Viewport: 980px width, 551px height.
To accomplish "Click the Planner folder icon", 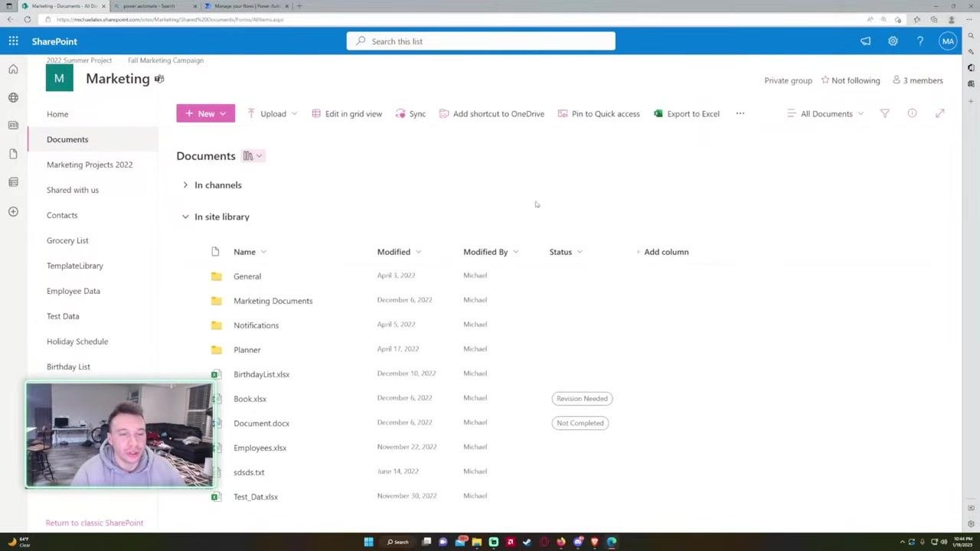I will (x=217, y=350).
